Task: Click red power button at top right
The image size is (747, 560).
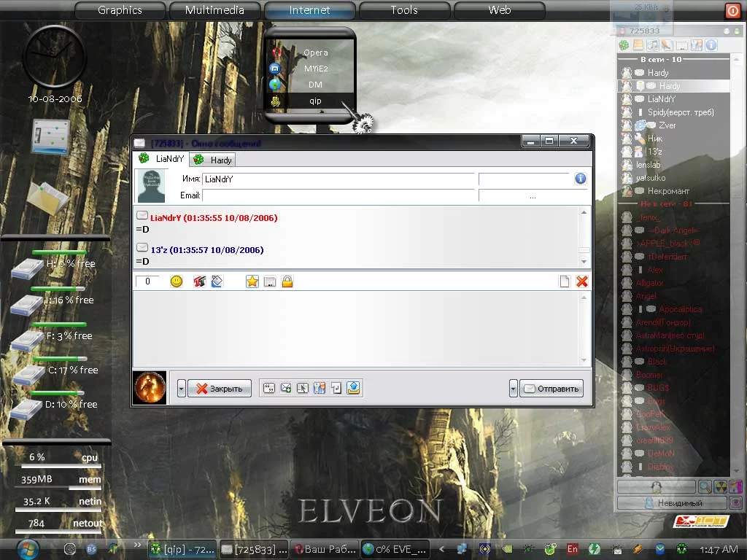Action: 732,10
